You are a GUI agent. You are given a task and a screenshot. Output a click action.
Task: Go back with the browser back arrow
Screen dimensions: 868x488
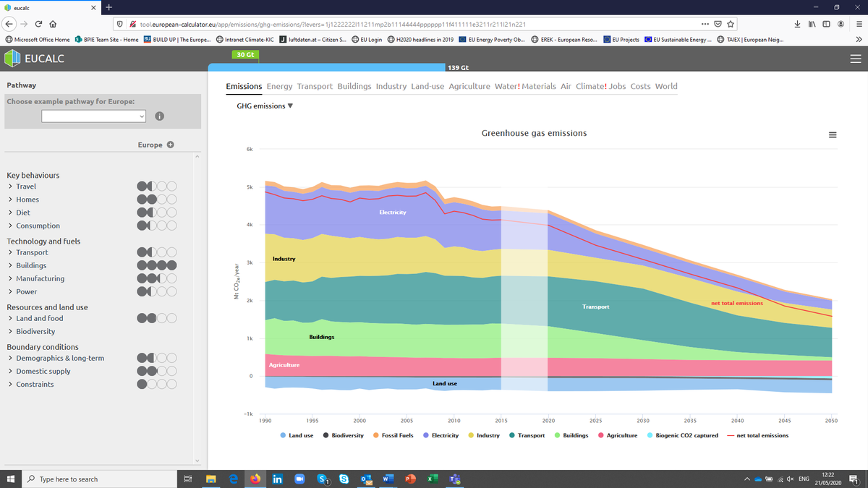tap(8, 24)
